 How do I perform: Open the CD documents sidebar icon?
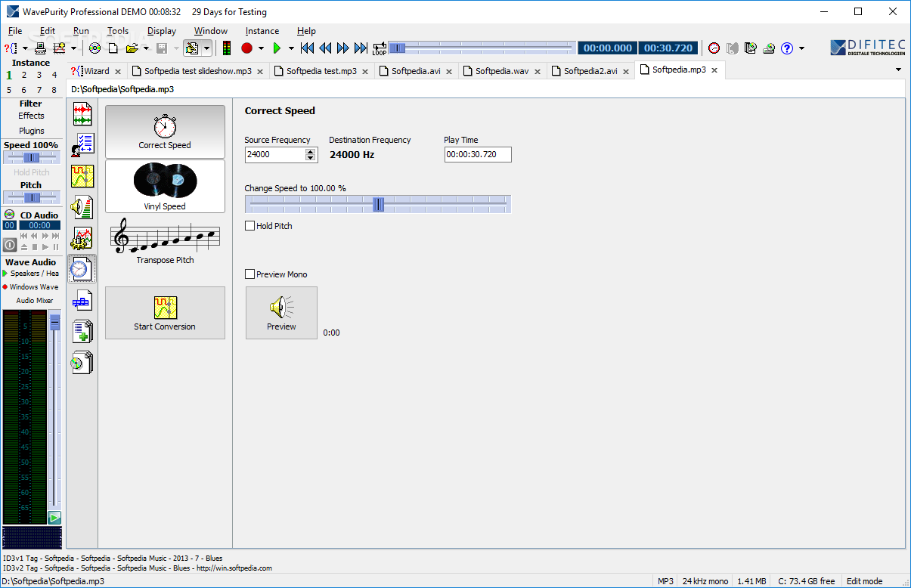(82, 363)
